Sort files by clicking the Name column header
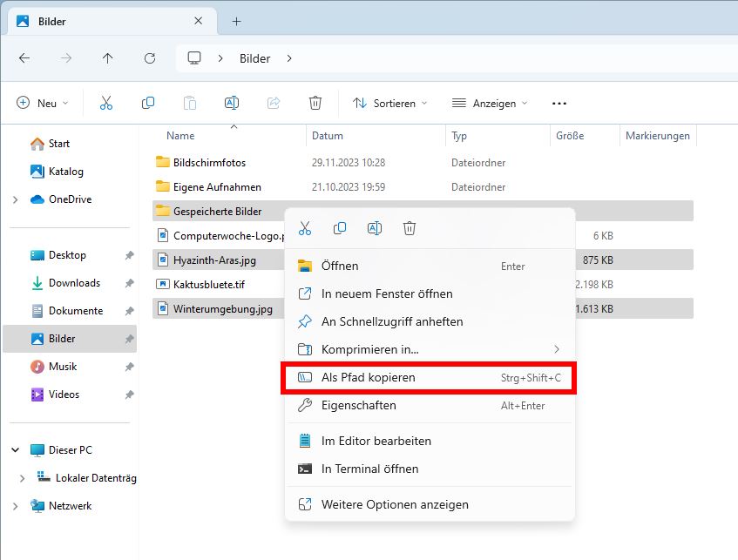The width and height of the screenshot is (738, 560). tap(179, 135)
